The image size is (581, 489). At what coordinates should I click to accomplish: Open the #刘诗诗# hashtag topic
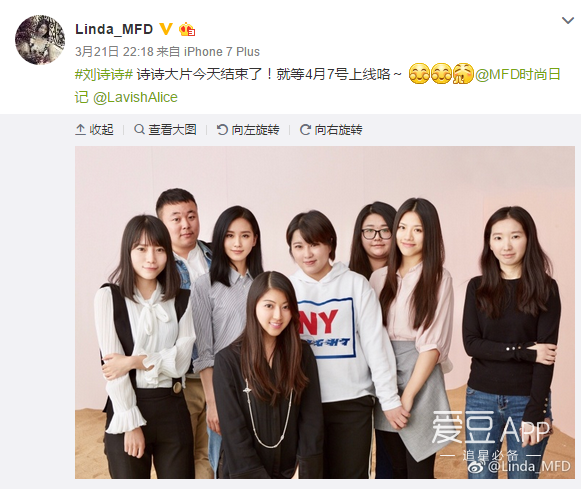104,74
